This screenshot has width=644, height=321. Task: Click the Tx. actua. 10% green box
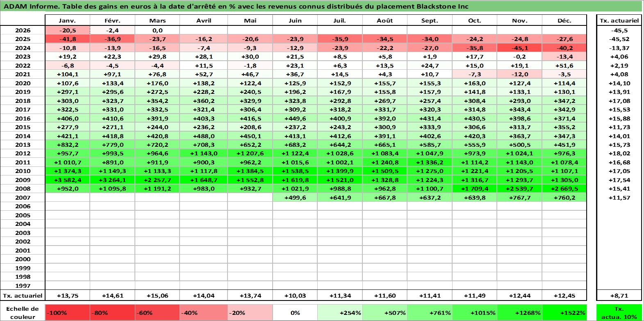click(x=619, y=313)
